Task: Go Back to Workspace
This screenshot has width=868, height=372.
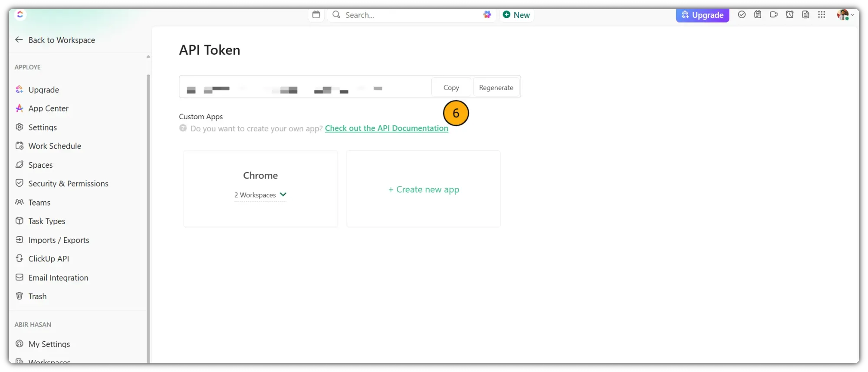Action: tap(55, 40)
